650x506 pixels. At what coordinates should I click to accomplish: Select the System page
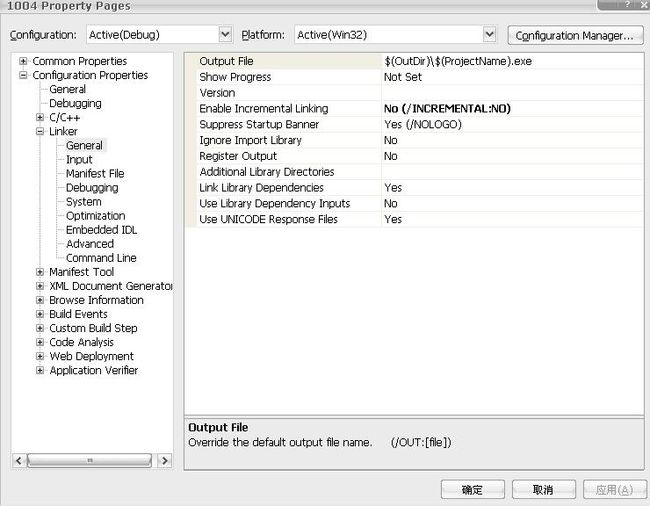point(84,202)
